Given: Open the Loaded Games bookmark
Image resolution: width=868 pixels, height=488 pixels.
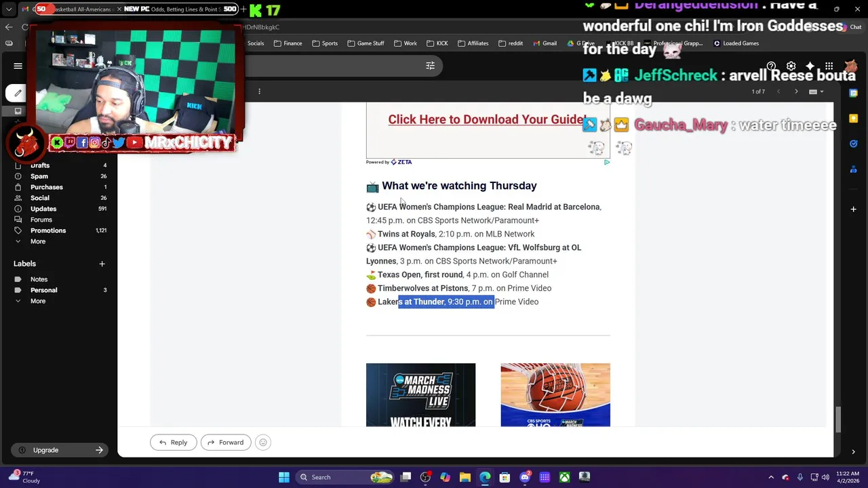Looking at the screenshot, I should click(x=736, y=43).
